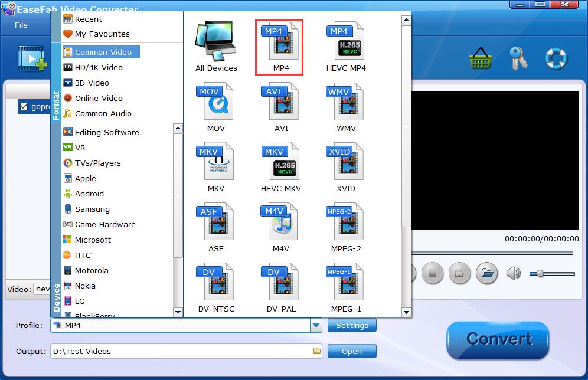
Task: Toggle the gopro file checkbox
Action: (24, 107)
